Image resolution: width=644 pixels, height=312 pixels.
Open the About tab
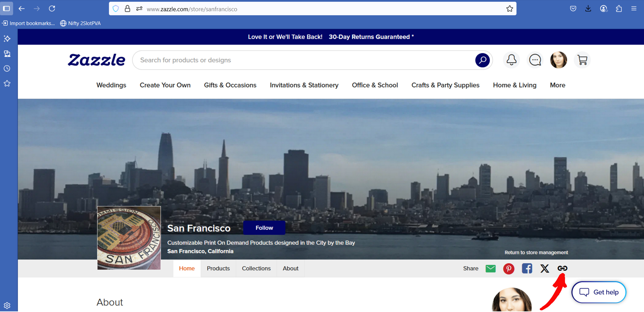pos(291,268)
